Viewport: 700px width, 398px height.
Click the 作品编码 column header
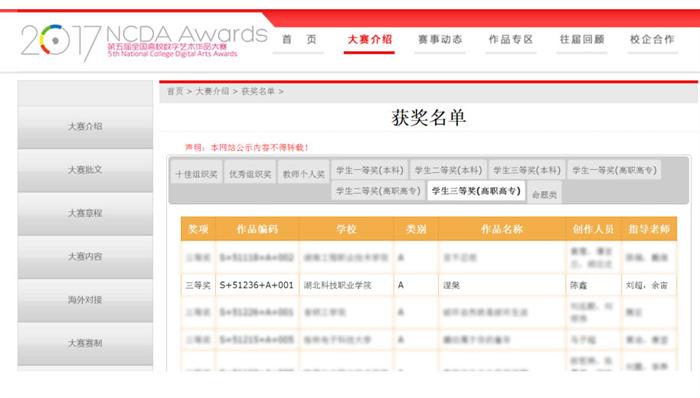(257, 229)
